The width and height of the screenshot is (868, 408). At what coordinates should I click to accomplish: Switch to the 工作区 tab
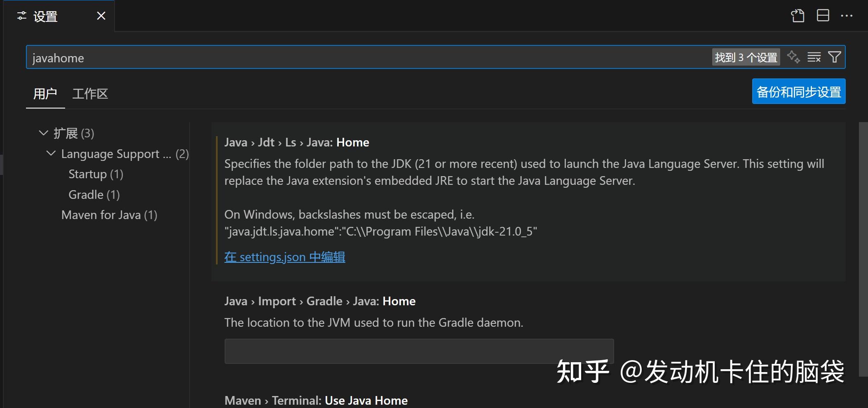click(90, 94)
